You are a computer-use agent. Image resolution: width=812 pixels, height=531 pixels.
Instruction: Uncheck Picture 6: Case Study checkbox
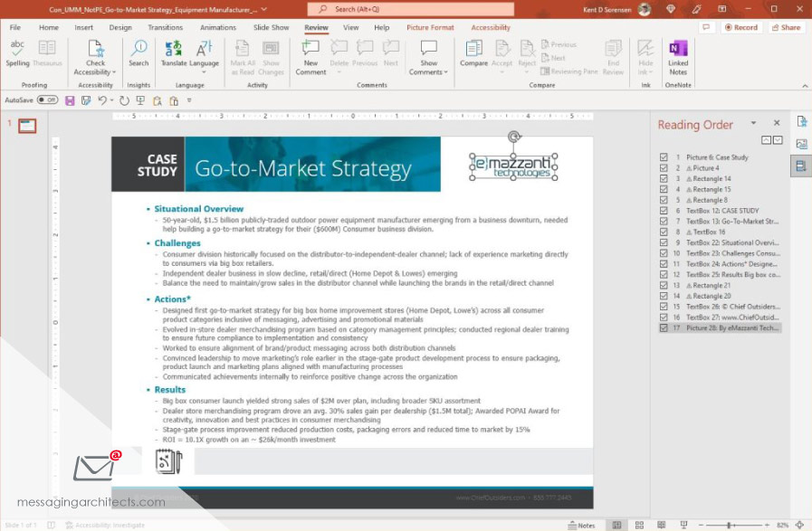[664, 157]
